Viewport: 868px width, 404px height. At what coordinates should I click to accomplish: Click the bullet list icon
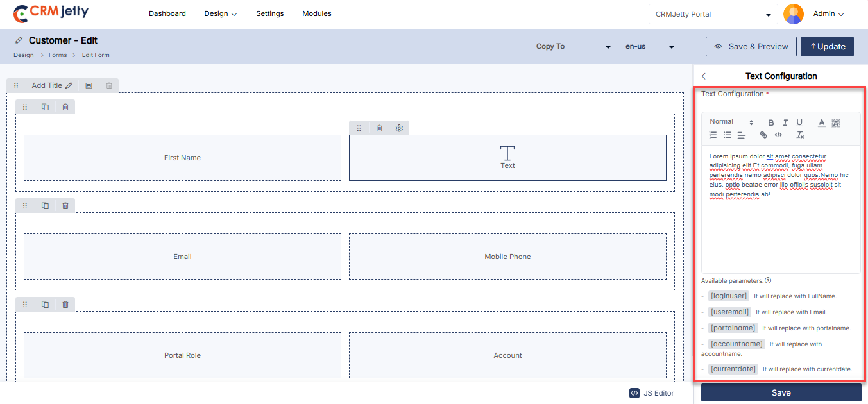728,135
